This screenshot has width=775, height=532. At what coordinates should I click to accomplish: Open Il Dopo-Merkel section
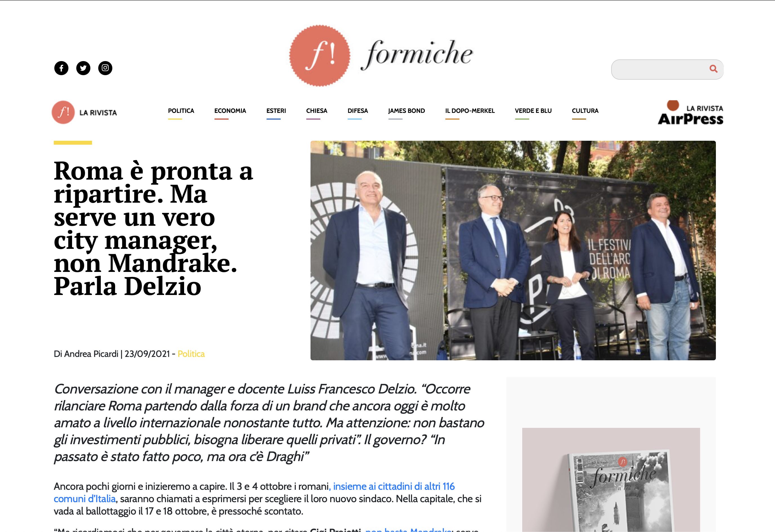click(470, 111)
